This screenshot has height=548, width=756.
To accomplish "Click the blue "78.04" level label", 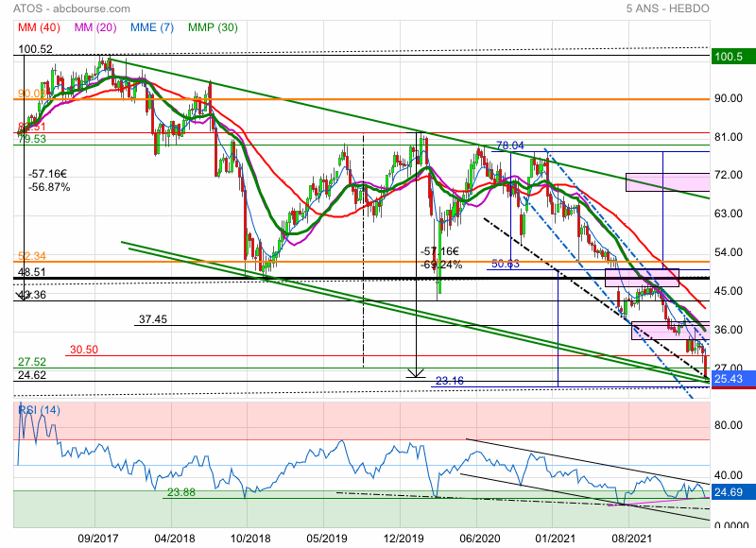I will 510,146.
